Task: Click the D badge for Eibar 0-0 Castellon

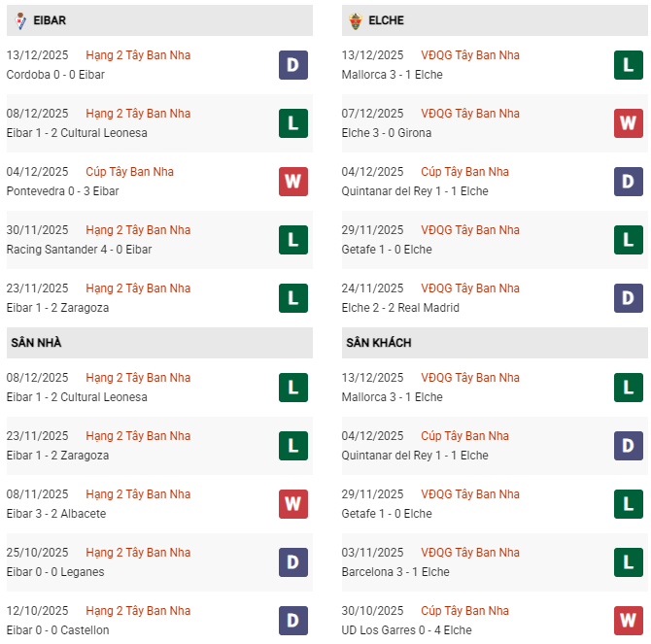Action: [292, 621]
